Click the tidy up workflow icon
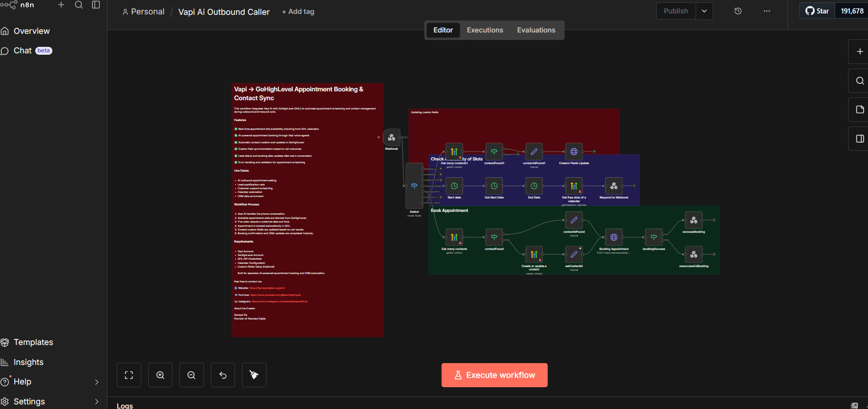The height and width of the screenshot is (409, 868). coord(254,375)
